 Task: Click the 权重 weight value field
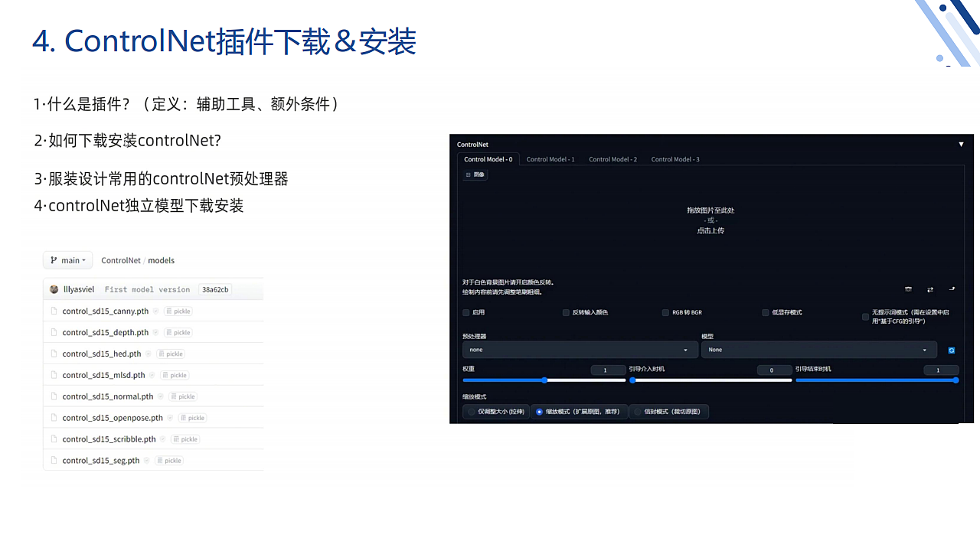point(609,370)
